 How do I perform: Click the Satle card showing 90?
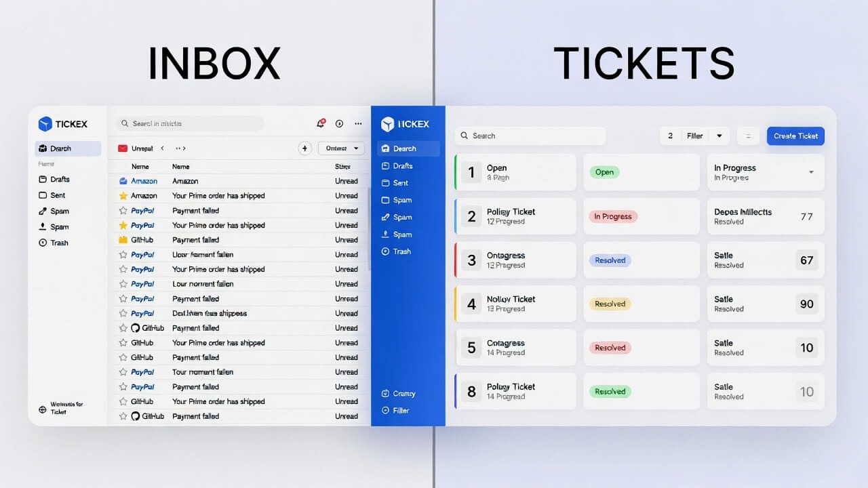(766, 304)
